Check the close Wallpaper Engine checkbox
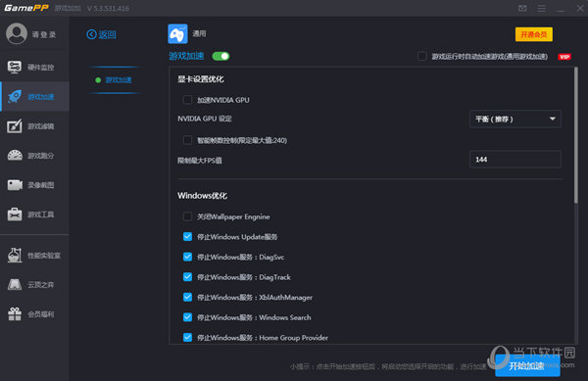 [x=187, y=216]
